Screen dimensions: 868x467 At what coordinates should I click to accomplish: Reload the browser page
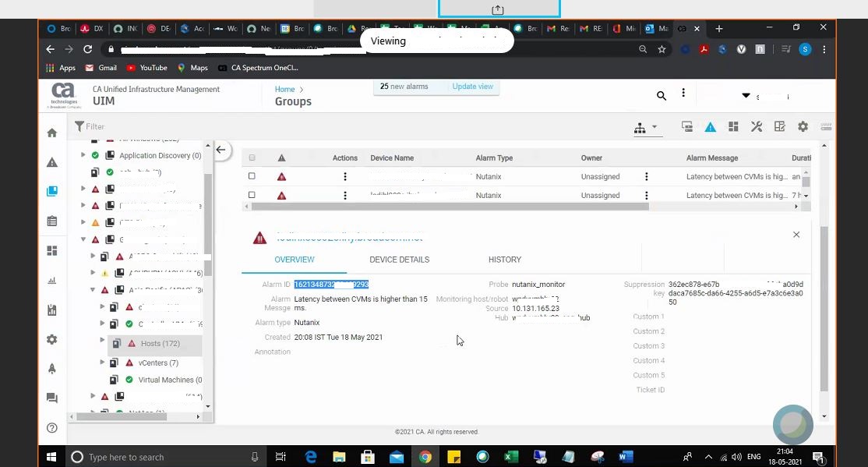tap(87, 49)
